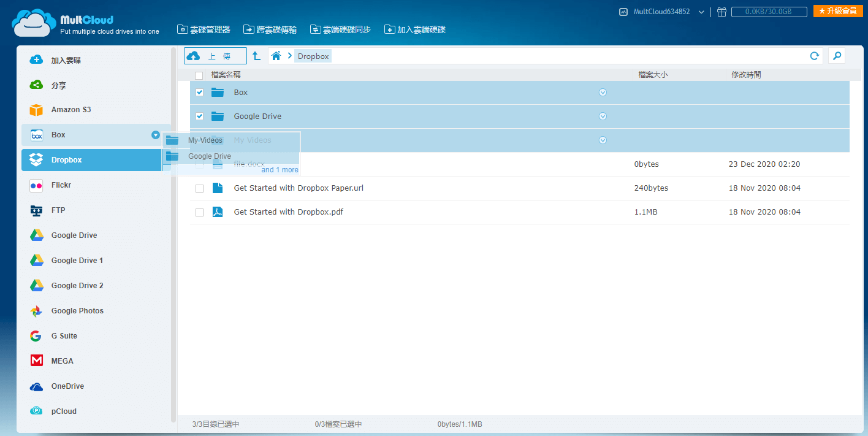Click the Upload button
This screenshot has width=868, height=436.
(215, 56)
